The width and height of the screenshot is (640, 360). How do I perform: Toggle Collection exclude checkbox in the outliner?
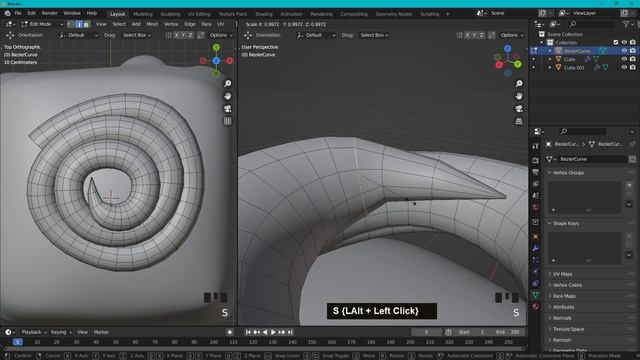[616, 42]
